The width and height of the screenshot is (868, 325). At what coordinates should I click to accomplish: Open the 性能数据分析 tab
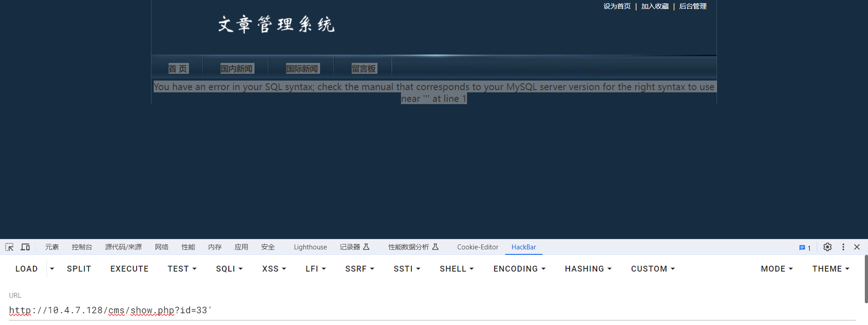pyautogui.click(x=413, y=247)
